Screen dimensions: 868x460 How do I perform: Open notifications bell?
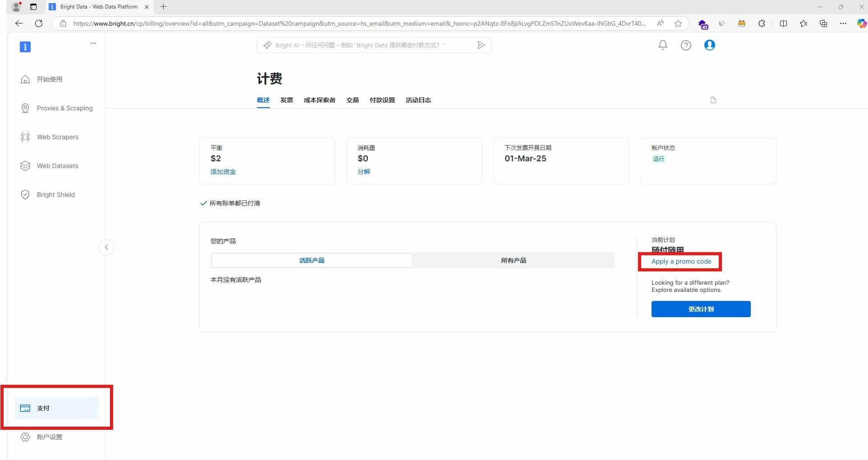click(x=663, y=45)
